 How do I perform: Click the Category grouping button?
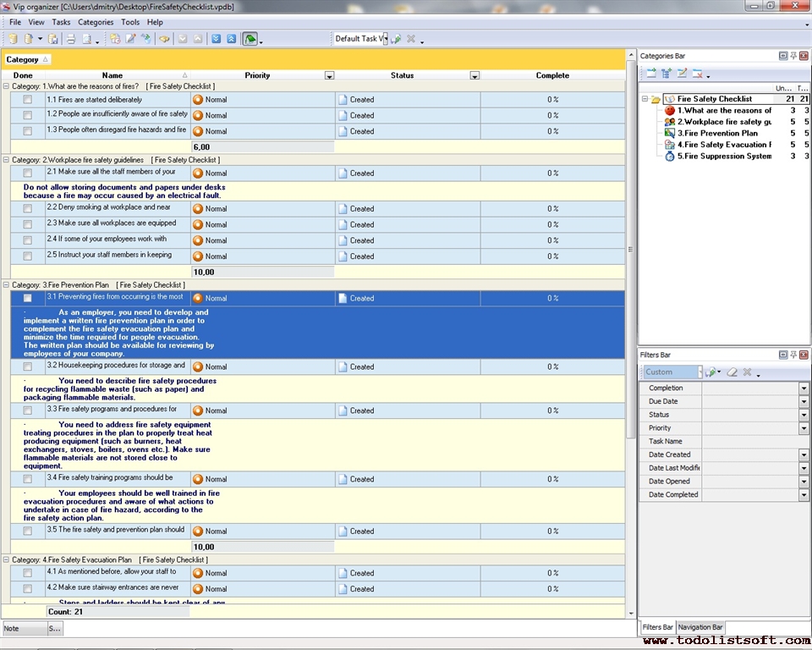pyautogui.click(x=27, y=59)
